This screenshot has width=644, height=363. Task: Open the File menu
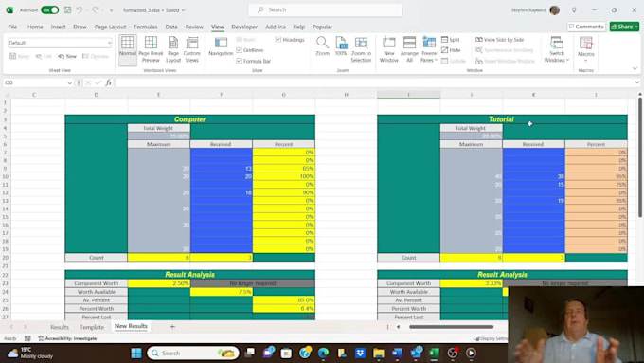click(12, 27)
